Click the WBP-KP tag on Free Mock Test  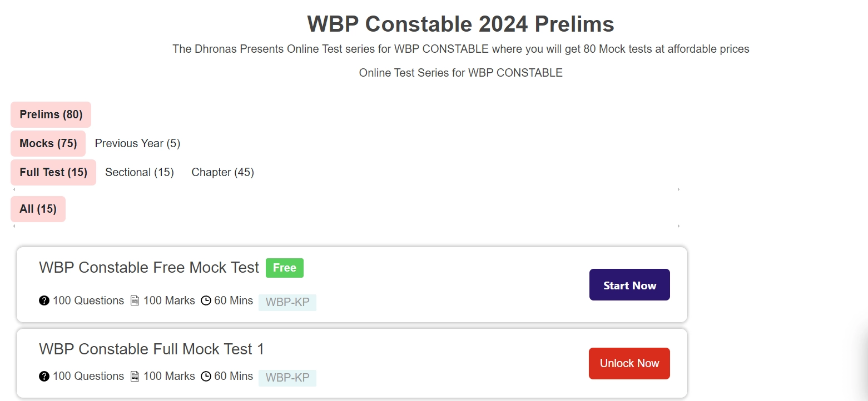287,303
